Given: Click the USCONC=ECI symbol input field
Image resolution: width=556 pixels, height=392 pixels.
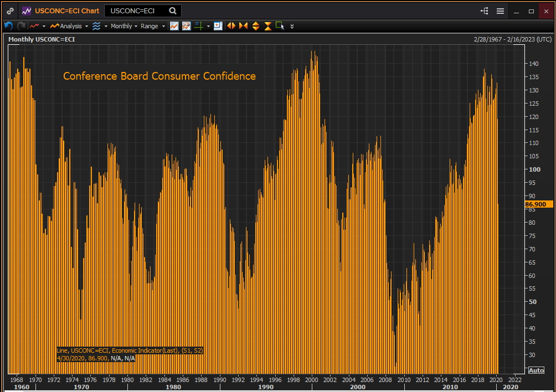Looking at the screenshot, I should tap(136, 11).
